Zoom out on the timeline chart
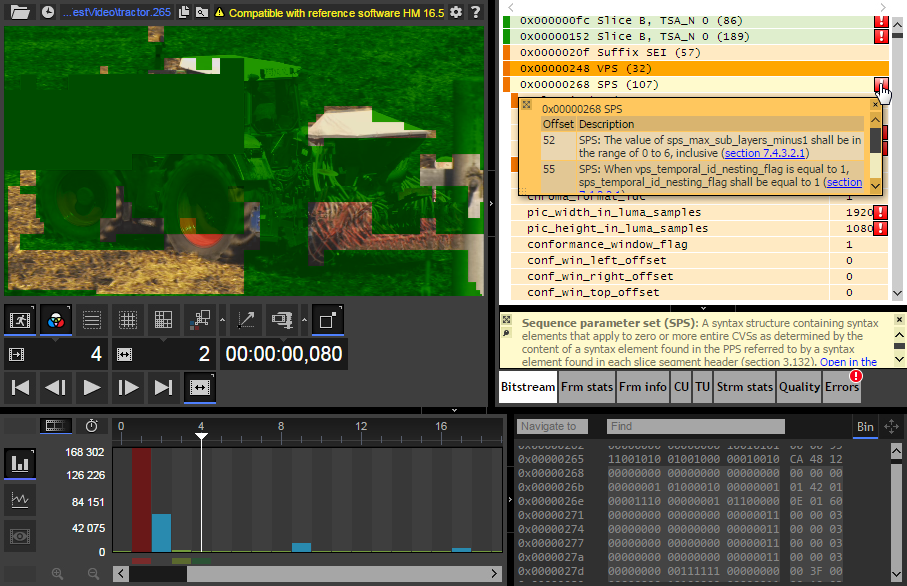This screenshot has width=907, height=586. (93, 574)
